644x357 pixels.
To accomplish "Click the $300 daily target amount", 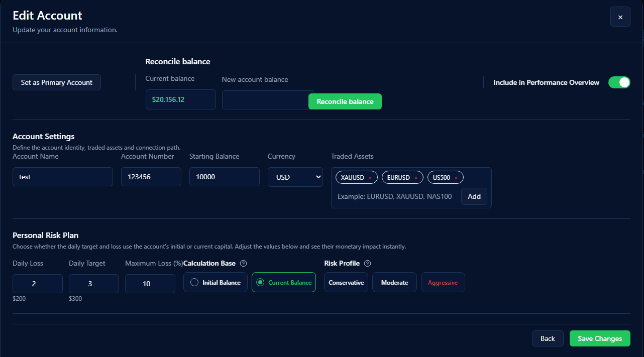I will [75, 299].
